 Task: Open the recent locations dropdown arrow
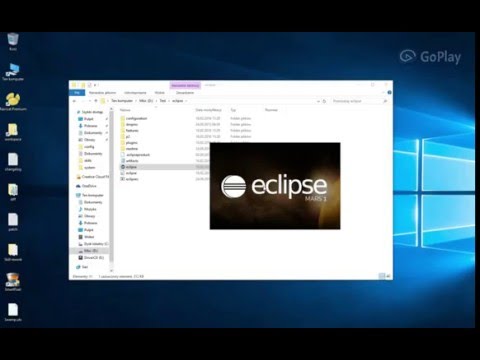(90, 101)
